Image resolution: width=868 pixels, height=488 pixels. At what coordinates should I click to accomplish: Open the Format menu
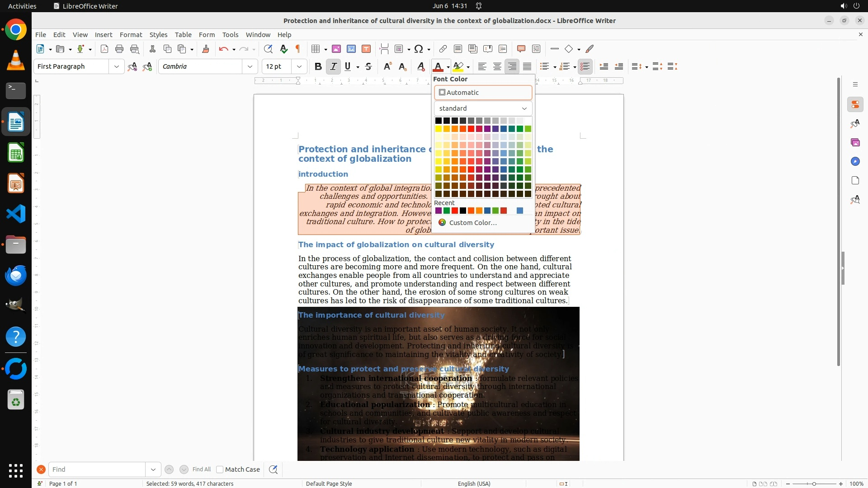pyautogui.click(x=131, y=35)
